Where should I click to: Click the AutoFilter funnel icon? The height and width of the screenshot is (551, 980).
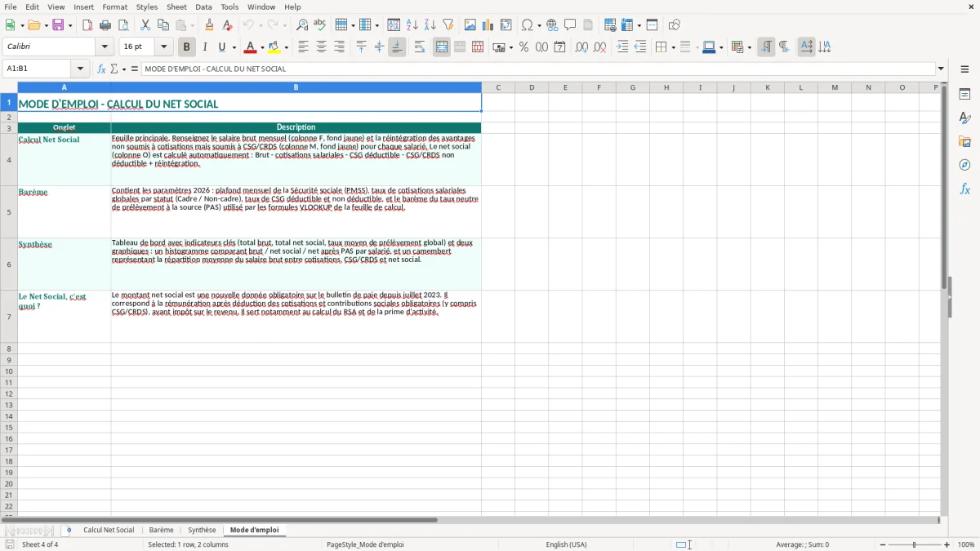coord(448,25)
